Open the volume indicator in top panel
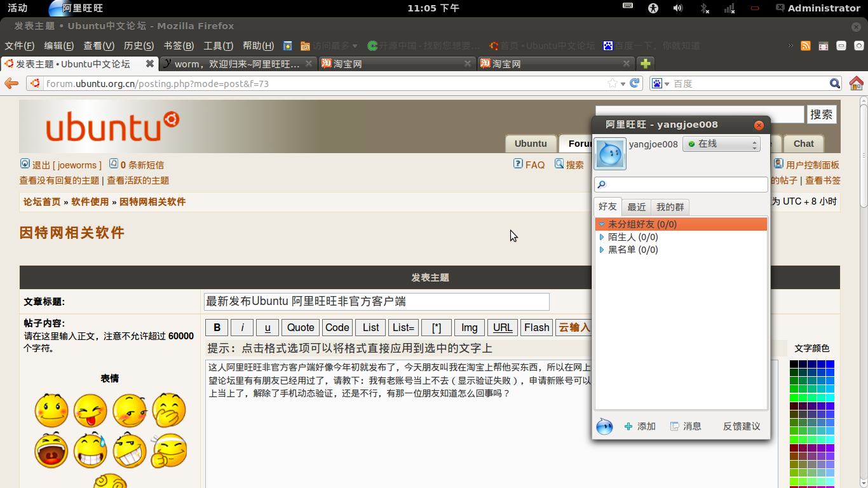Screen dimensions: 868x488 pyautogui.click(x=678, y=8)
